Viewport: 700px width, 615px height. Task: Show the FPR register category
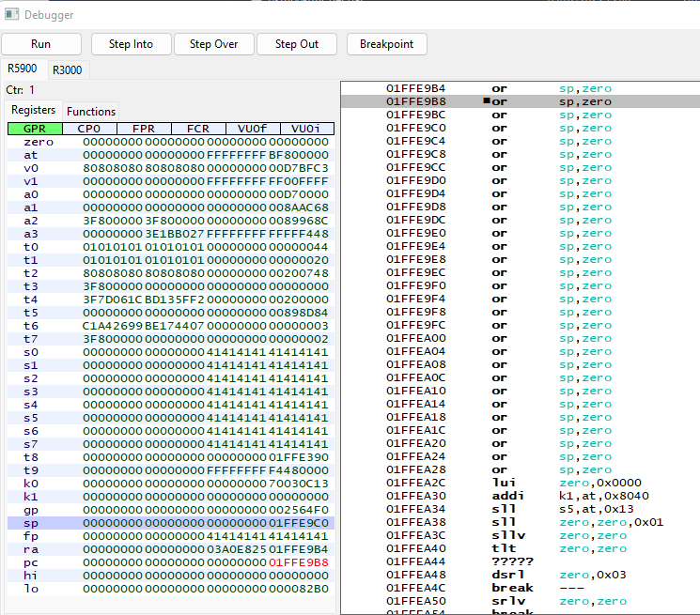[144, 129]
